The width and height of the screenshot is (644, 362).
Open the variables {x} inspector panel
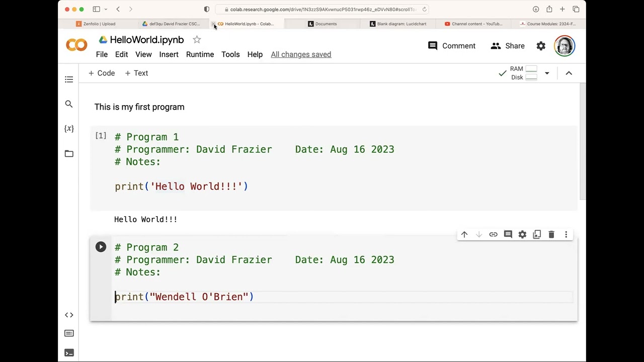69,129
